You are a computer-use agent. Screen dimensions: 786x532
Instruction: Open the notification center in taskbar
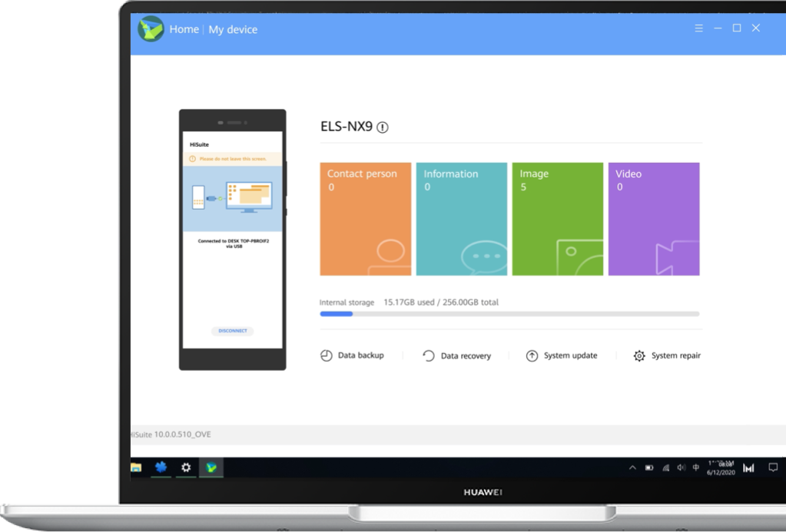[x=773, y=468]
